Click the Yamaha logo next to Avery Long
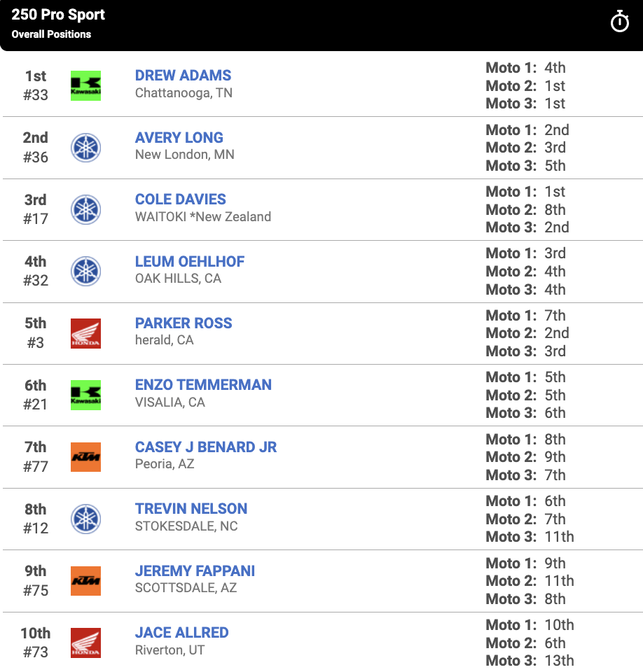 pos(85,148)
